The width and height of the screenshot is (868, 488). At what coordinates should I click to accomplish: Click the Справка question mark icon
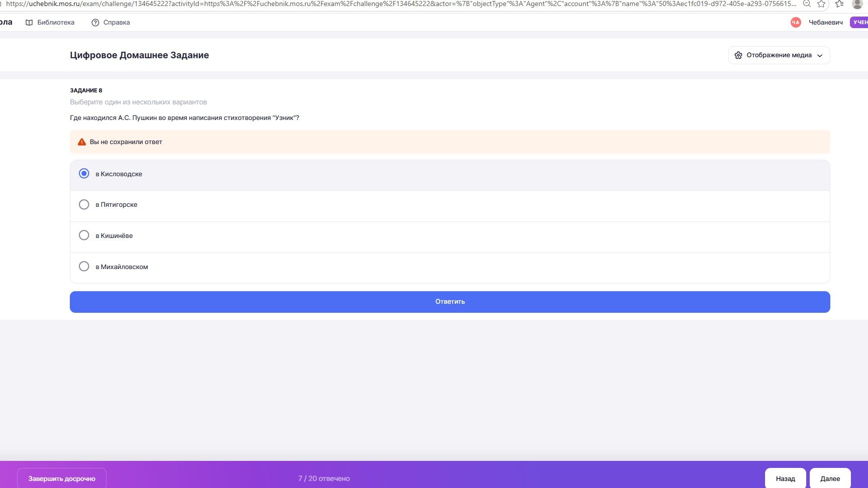(x=95, y=23)
